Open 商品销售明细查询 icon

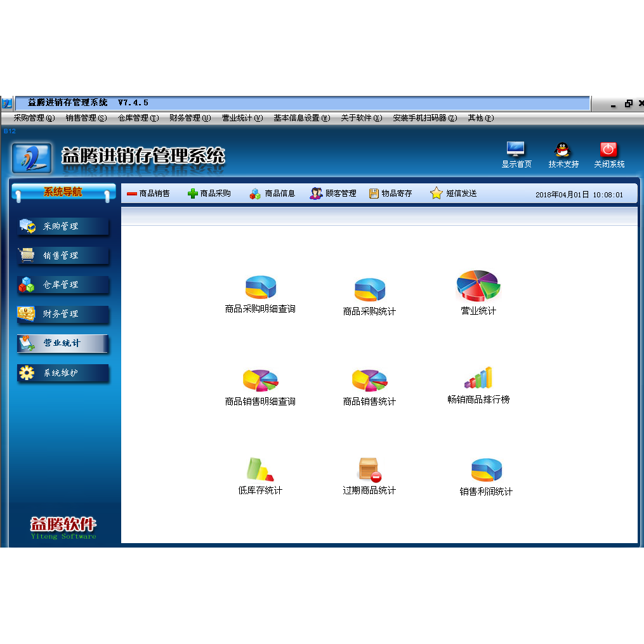(260, 380)
